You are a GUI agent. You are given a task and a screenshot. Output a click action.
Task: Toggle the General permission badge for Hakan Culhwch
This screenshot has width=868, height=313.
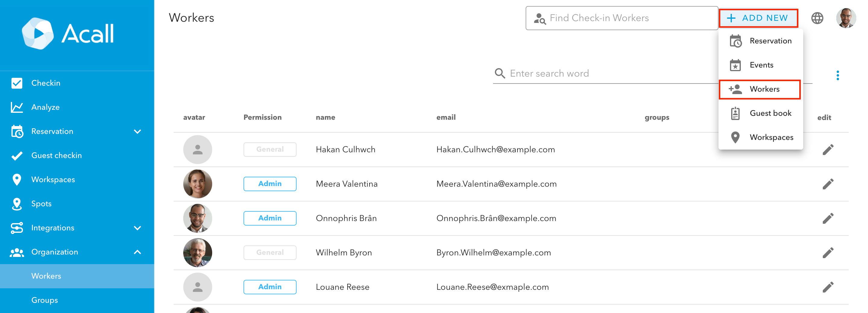coord(269,150)
